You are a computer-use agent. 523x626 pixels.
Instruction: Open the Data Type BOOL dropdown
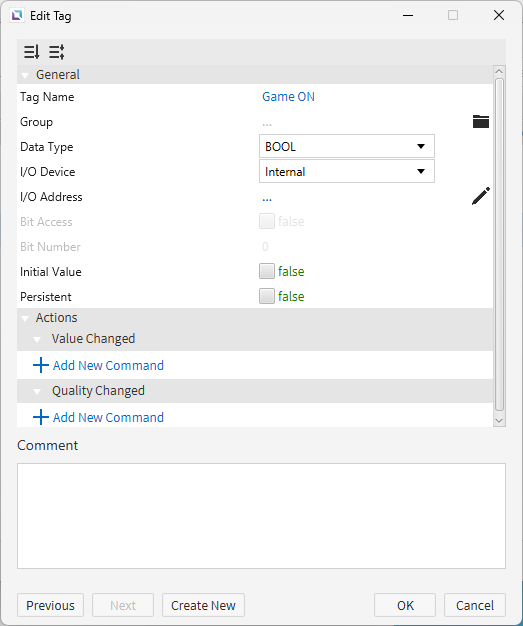pyautogui.click(x=347, y=147)
